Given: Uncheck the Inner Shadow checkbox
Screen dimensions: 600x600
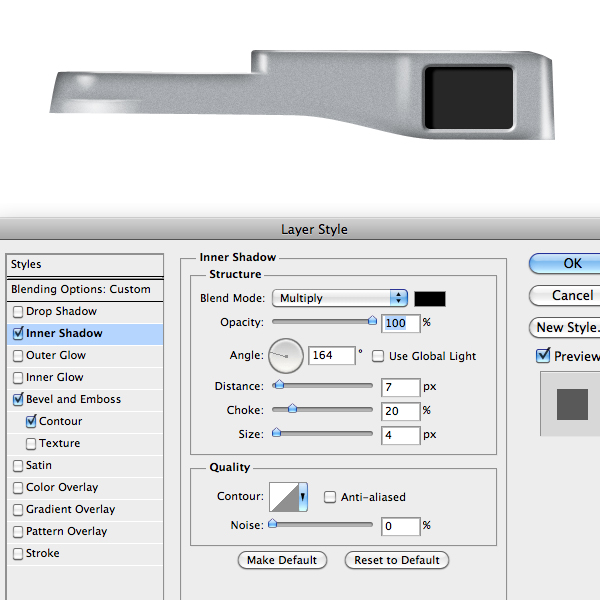Looking at the screenshot, I should pos(18,334).
